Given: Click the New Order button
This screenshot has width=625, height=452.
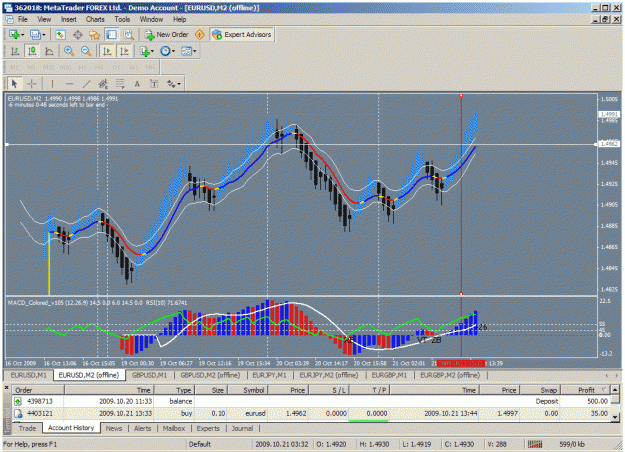Looking at the screenshot, I should [167, 35].
